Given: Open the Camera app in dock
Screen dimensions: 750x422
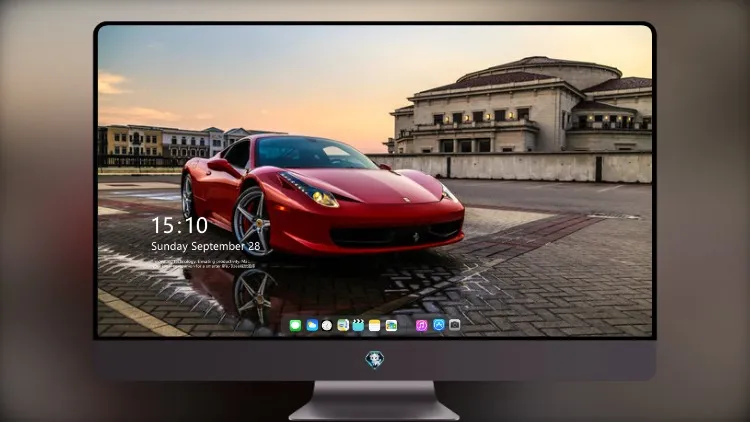Looking at the screenshot, I should [x=455, y=325].
